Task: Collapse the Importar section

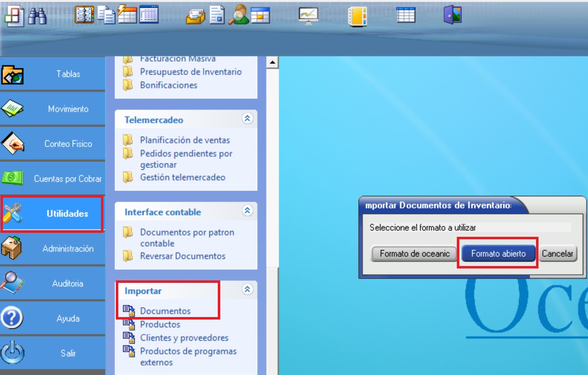Action: [247, 289]
